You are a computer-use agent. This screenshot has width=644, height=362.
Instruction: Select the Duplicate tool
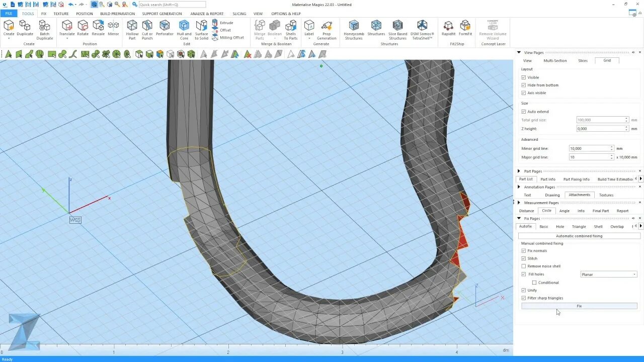[25, 29]
